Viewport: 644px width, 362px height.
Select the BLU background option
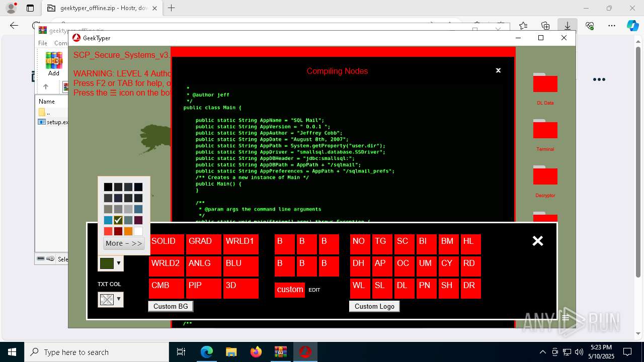(x=241, y=266)
